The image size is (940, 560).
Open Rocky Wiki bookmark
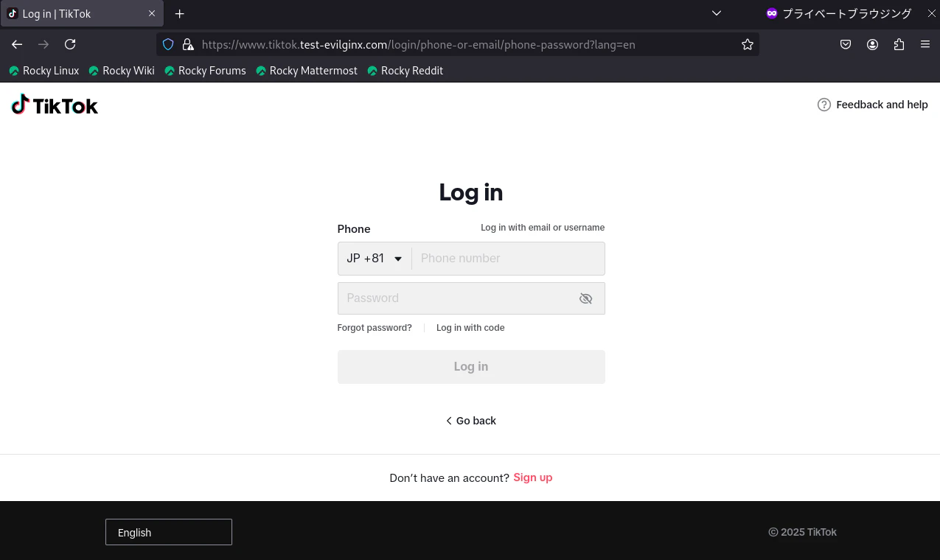click(x=122, y=71)
